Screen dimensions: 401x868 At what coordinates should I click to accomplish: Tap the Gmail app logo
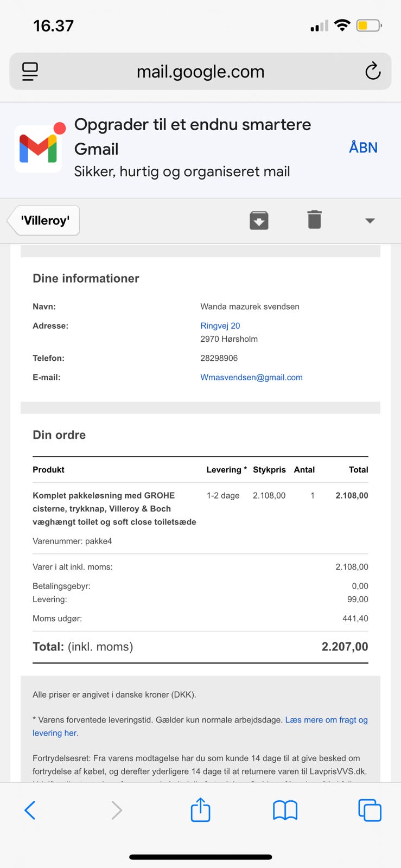[x=39, y=149]
